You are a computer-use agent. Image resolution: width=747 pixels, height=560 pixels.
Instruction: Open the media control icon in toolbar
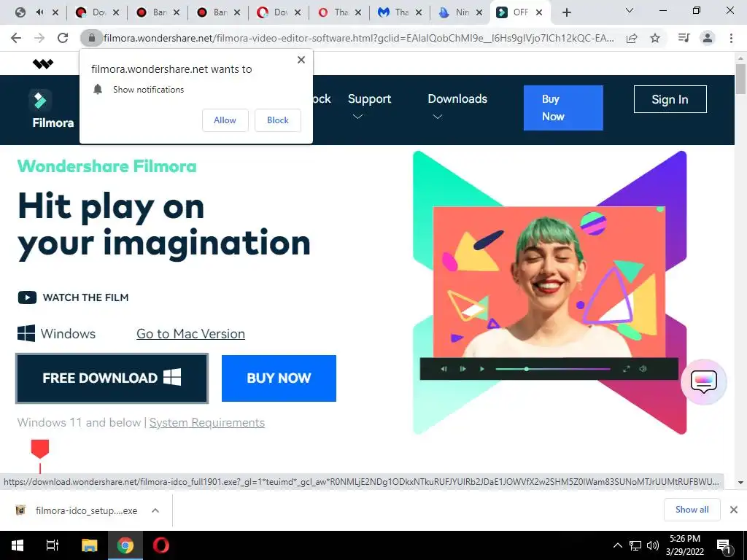click(684, 38)
